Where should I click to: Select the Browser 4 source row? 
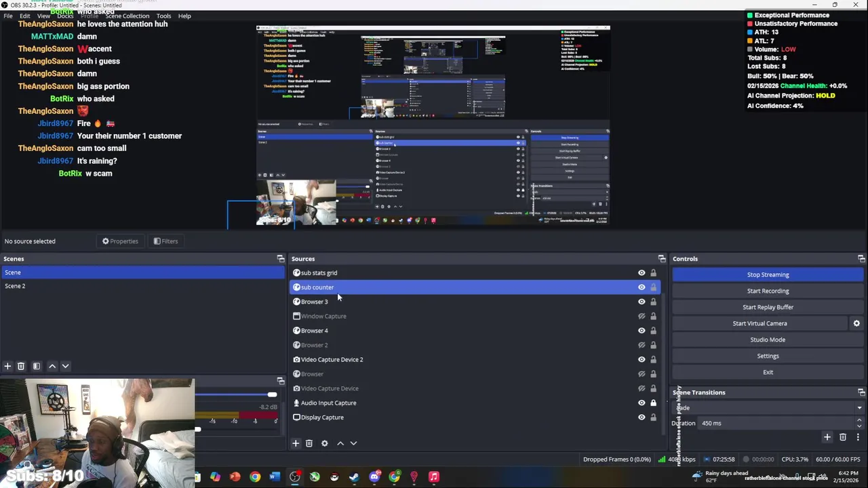[x=475, y=331]
